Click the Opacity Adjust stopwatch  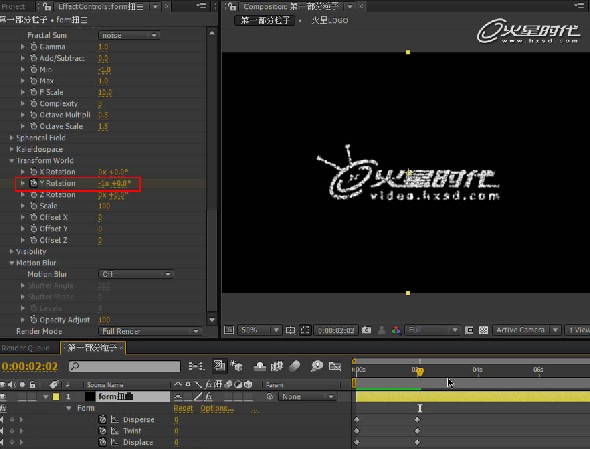pyautogui.click(x=33, y=320)
